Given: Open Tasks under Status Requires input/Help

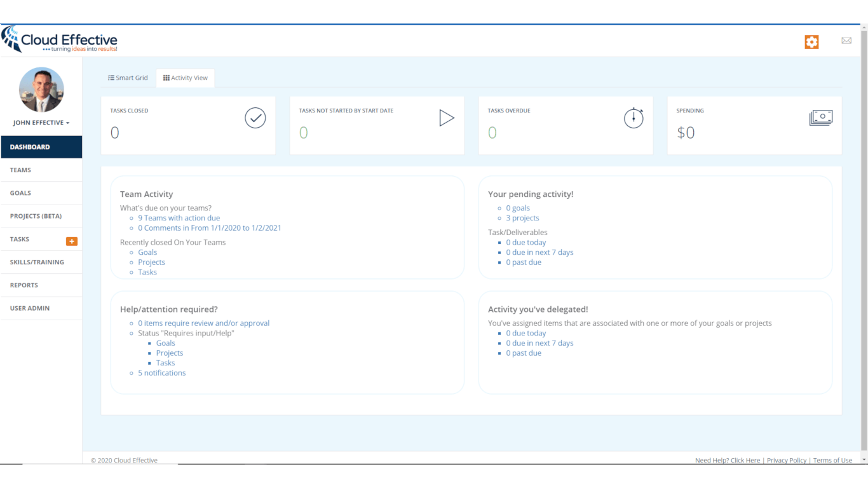Looking at the screenshot, I should coord(165,363).
